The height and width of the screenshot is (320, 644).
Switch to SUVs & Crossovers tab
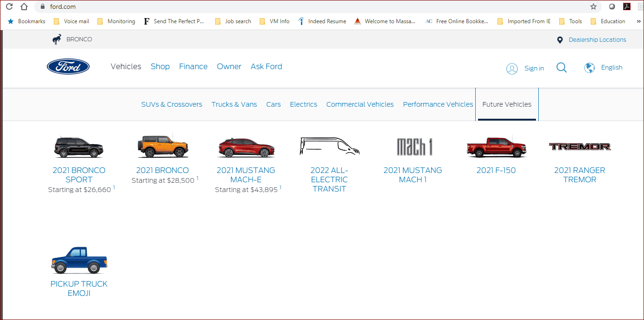(x=172, y=104)
